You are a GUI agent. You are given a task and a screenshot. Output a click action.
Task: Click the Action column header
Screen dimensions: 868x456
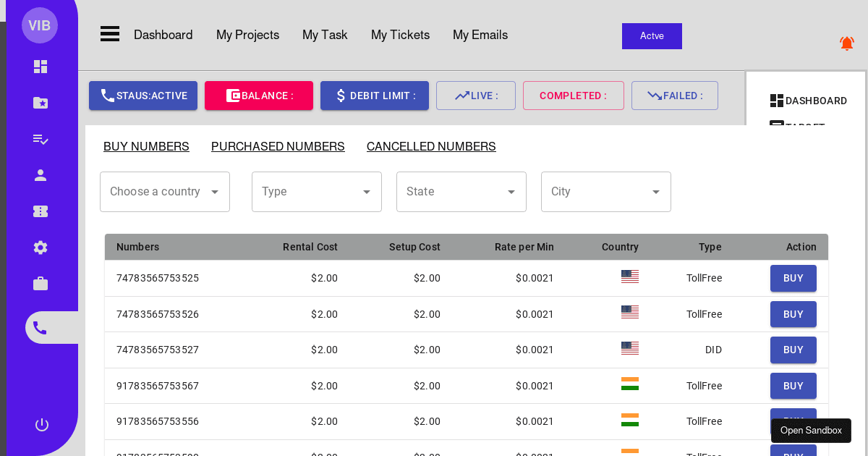click(x=801, y=247)
